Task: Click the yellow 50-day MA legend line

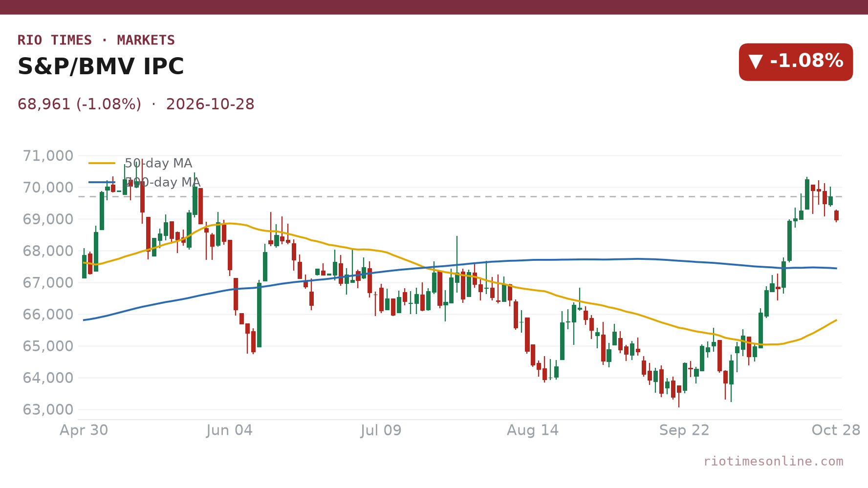Action: click(x=102, y=163)
